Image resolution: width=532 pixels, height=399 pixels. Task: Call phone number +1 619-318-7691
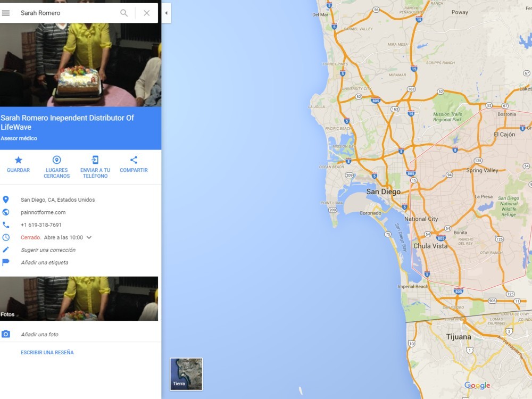click(41, 225)
